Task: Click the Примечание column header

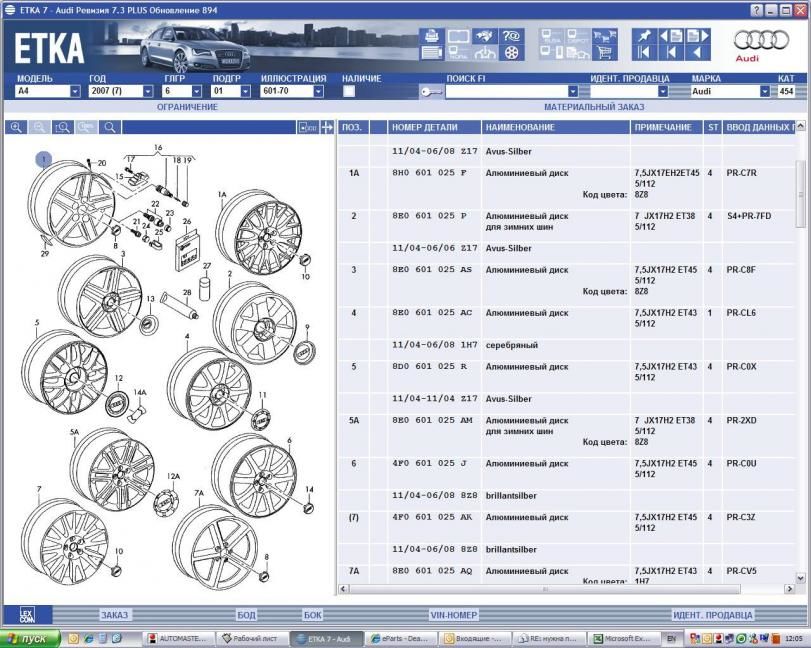Action: pyautogui.click(x=666, y=127)
